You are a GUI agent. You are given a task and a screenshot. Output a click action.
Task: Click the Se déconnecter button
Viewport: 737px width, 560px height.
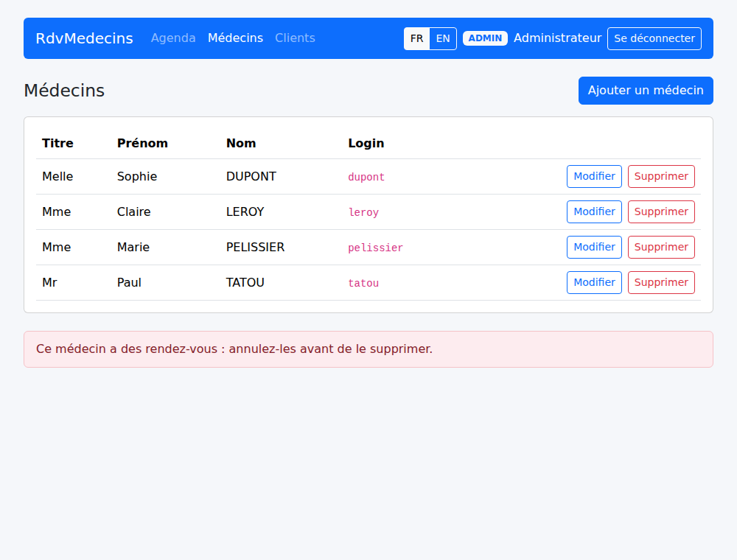click(x=654, y=38)
